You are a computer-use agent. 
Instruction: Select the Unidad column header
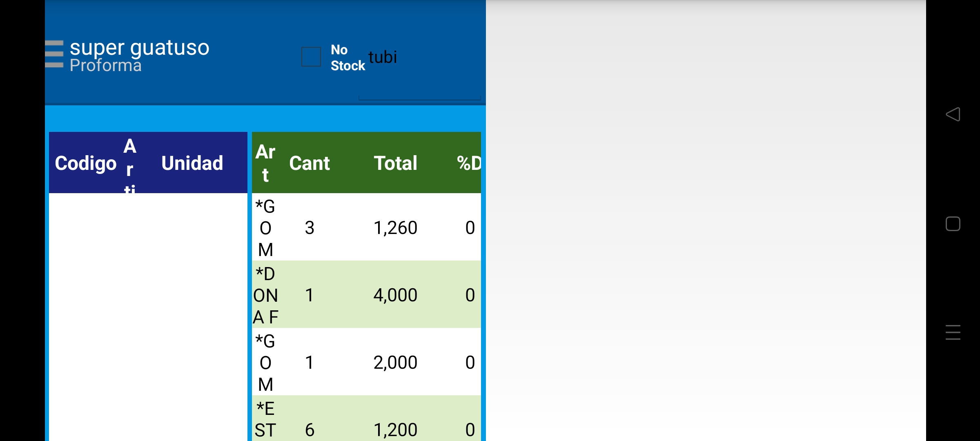(x=192, y=163)
